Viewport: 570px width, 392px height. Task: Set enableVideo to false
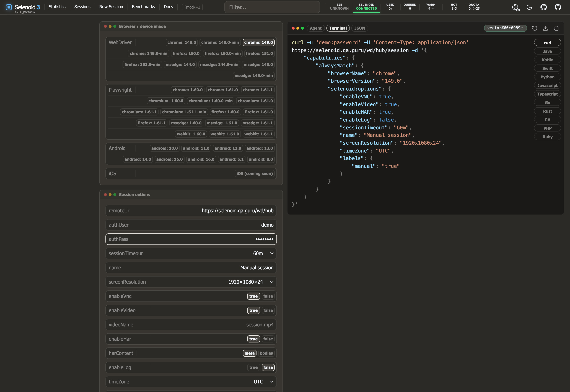[x=268, y=310]
